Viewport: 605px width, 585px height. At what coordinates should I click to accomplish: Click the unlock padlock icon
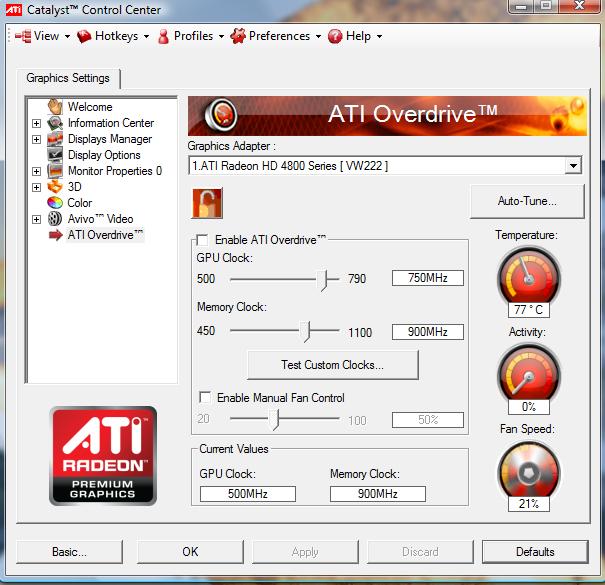tap(207, 203)
